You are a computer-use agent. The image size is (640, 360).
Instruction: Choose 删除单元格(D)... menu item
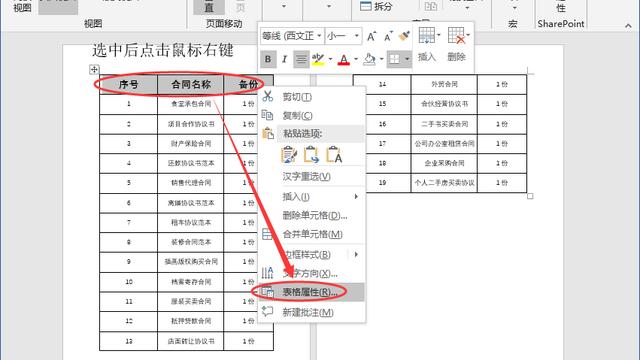(x=311, y=215)
